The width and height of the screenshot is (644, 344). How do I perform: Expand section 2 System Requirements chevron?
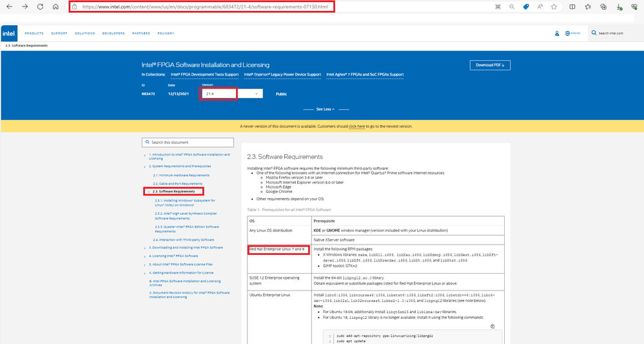(144, 167)
